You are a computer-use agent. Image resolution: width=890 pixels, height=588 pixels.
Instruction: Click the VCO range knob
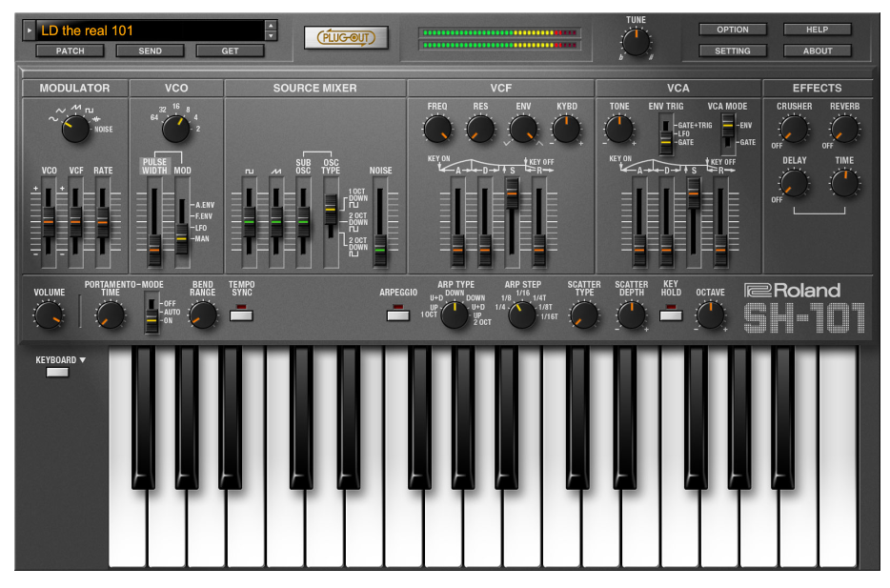pos(176,129)
